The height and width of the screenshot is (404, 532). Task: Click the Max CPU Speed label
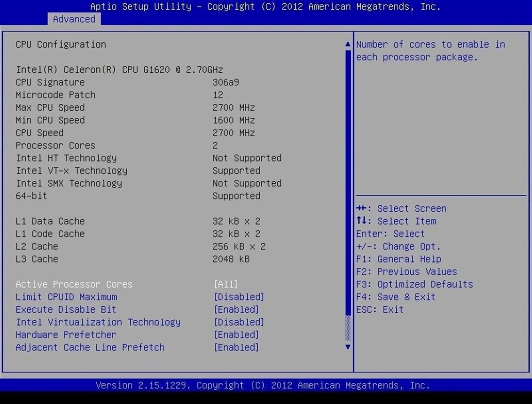[50, 108]
